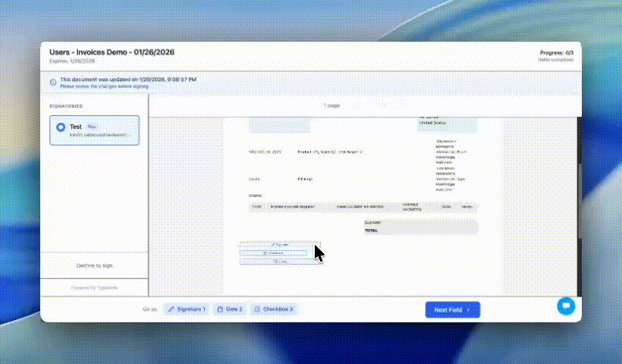Viewport: 622px width, 364px height.
Task: Click the TOTAL row in the invoice
Action: click(420, 230)
